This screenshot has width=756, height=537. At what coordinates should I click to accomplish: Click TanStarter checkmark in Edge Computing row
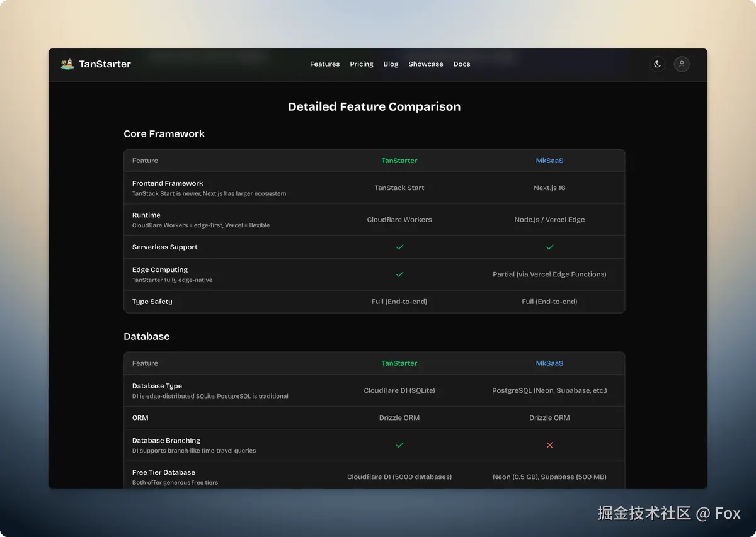399,274
